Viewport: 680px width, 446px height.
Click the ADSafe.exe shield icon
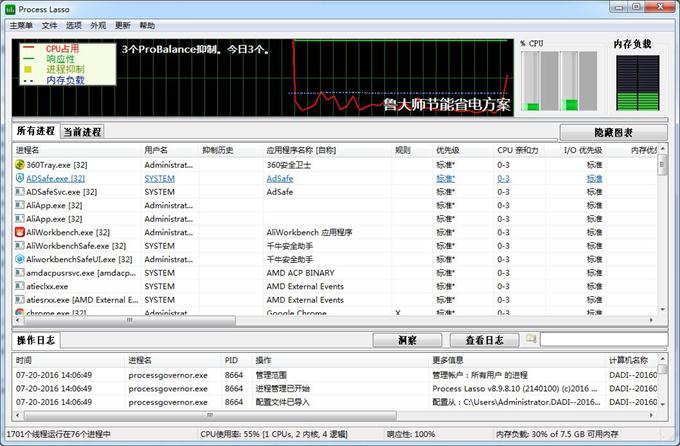coord(20,178)
